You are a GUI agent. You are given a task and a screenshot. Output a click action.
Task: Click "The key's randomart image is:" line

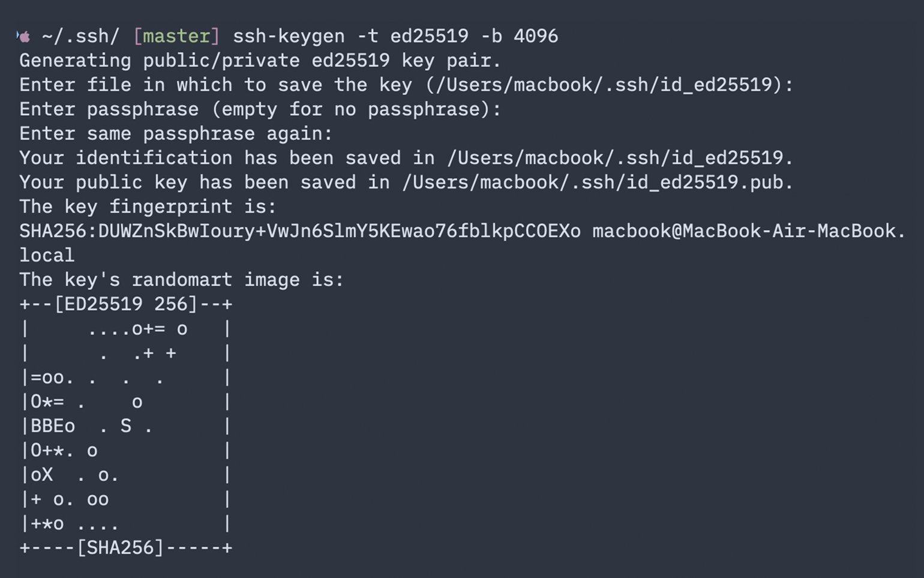click(181, 280)
